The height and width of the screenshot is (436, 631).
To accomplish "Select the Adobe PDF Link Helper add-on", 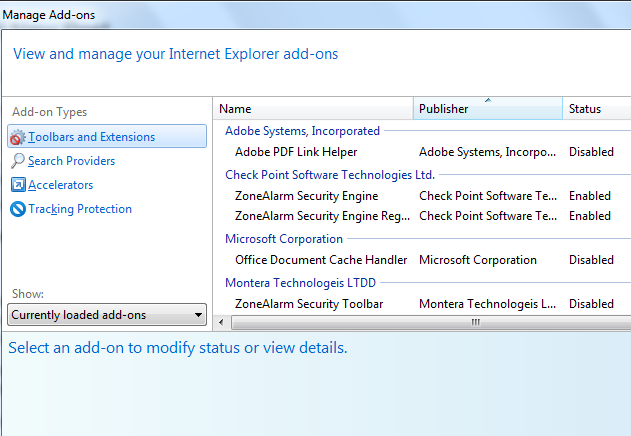I will pos(422,152).
